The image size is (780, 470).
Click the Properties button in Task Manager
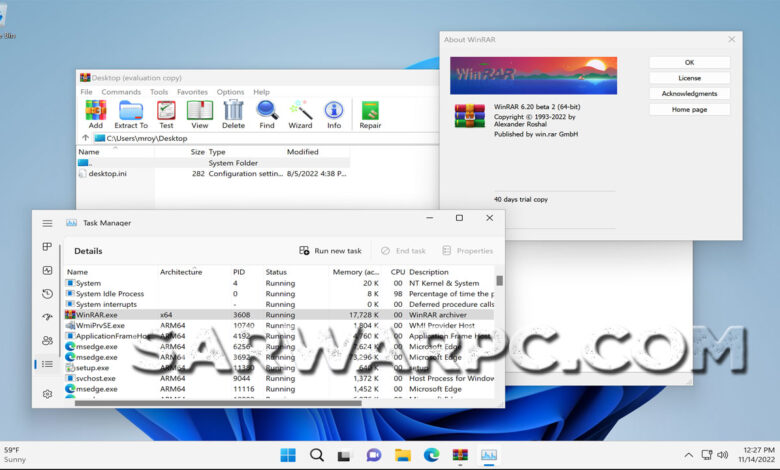tap(468, 251)
